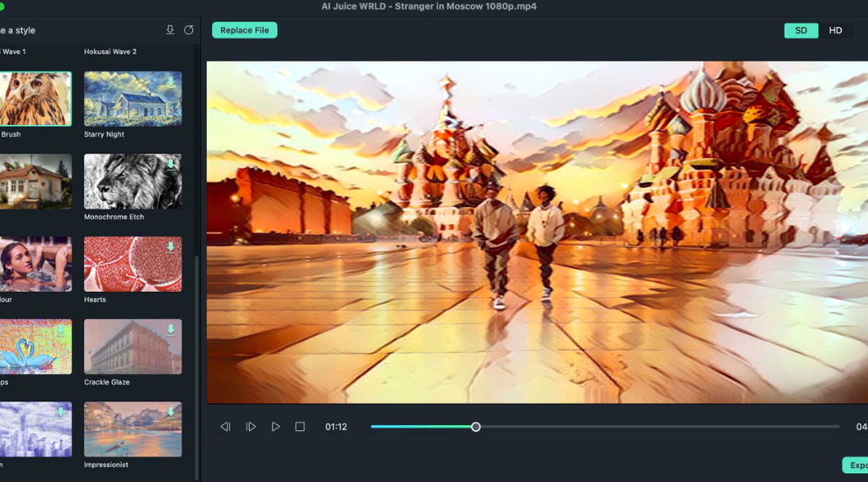The width and height of the screenshot is (868, 482).
Task: Select the Monochrome Etch lion thumbnail
Action: (133, 181)
